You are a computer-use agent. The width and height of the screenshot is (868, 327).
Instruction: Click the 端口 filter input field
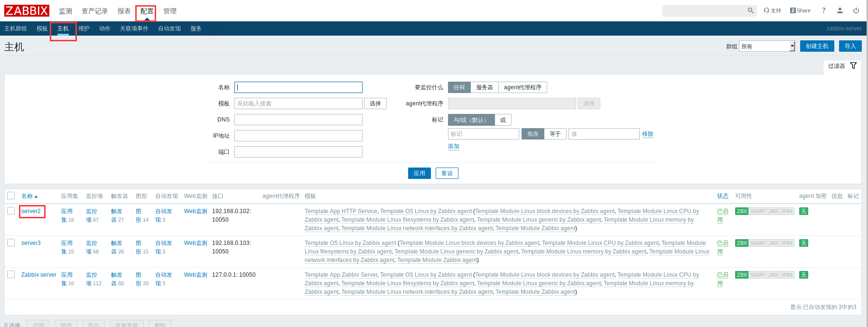pos(299,152)
